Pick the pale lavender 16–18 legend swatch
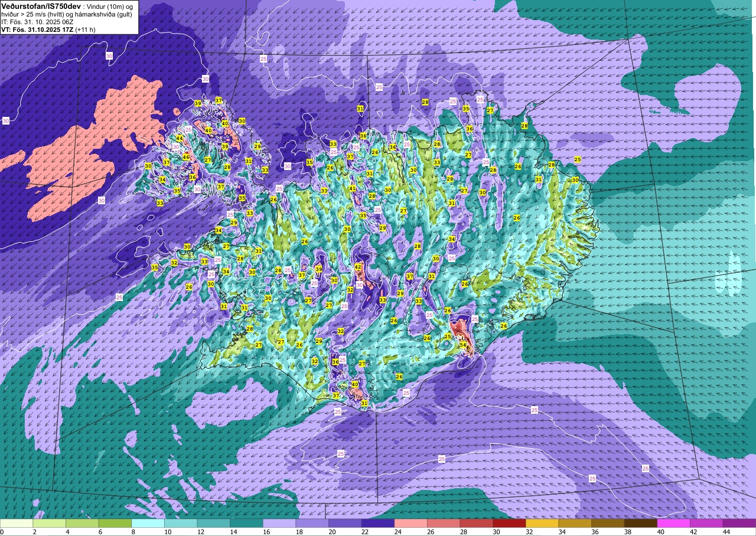756x536 pixels. click(x=279, y=523)
